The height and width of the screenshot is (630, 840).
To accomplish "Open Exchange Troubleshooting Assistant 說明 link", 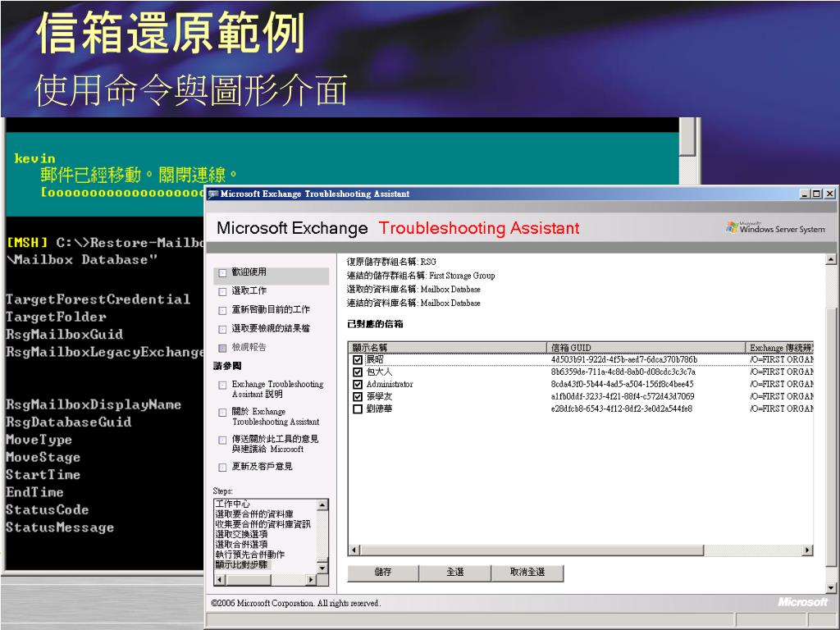I will [x=277, y=389].
